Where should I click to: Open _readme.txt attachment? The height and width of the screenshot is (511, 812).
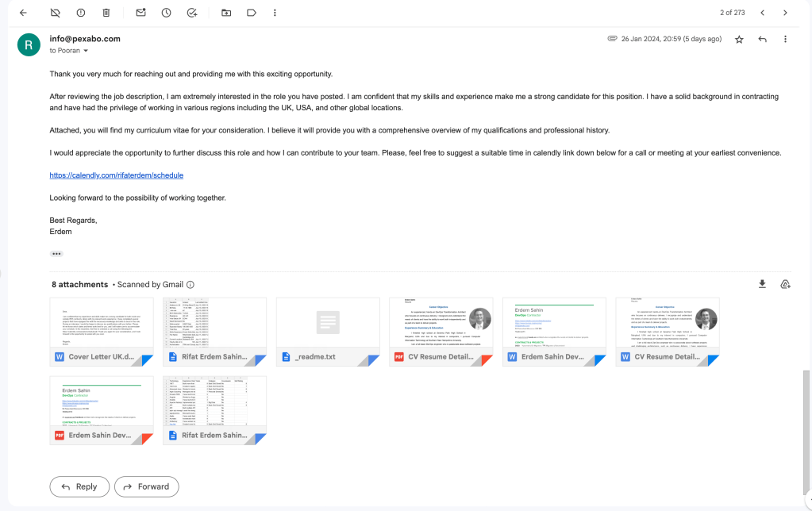(328, 332)
